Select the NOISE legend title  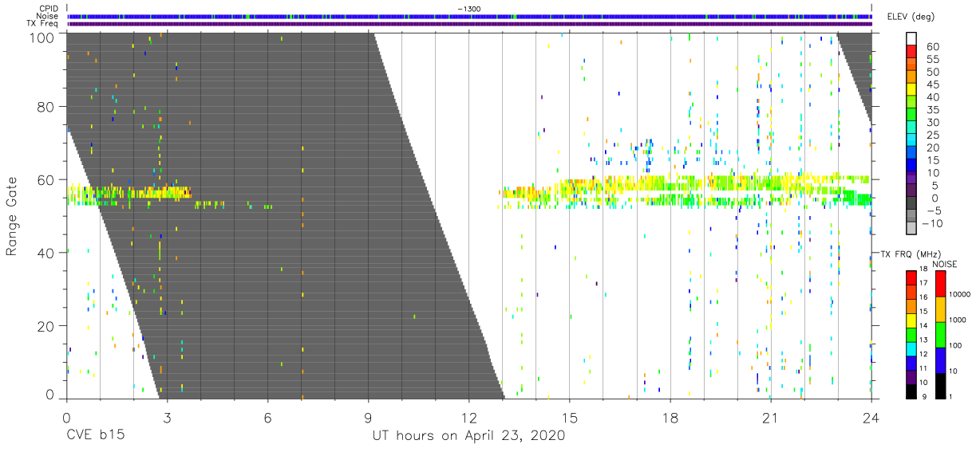point(945,264)
